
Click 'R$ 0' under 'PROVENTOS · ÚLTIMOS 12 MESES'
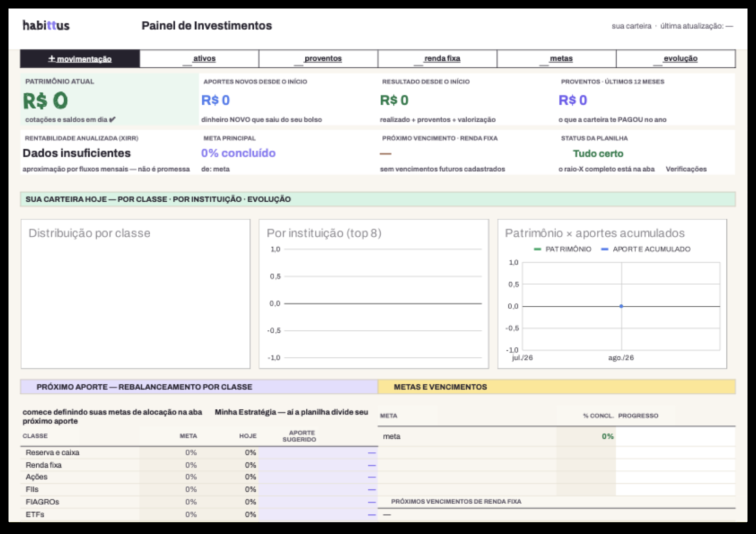(x=573, y=100)
